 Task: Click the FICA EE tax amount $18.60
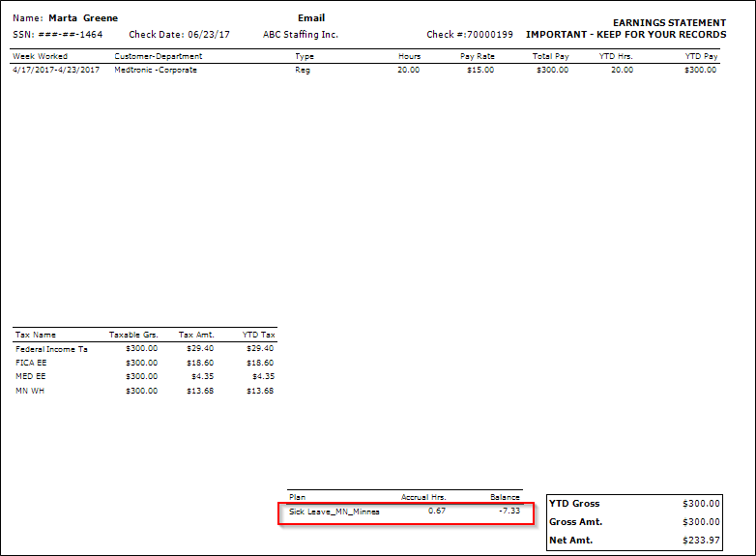coord(200,363)
